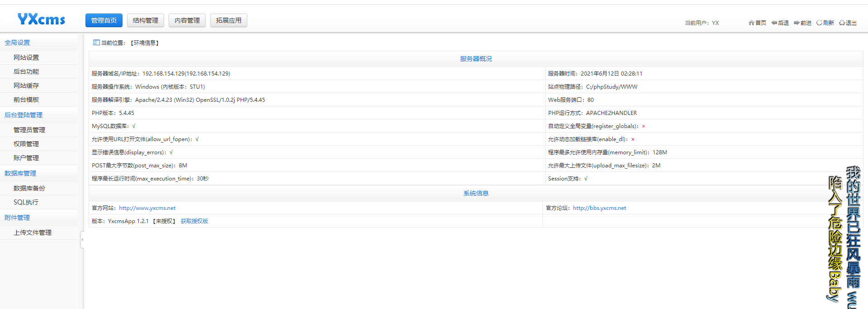Click the current location panel icon
This screenshot has width=868, height=309.
[96, 43]
